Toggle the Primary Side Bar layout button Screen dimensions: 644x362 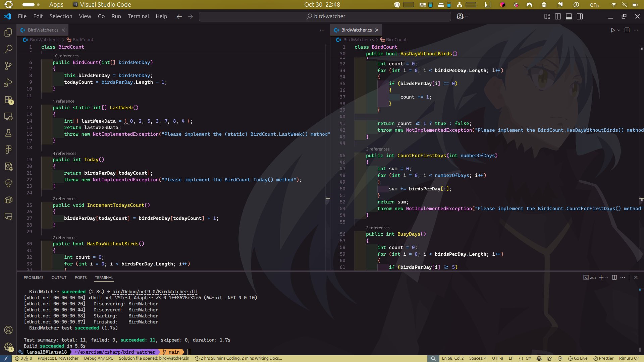(x=558, y=16)
